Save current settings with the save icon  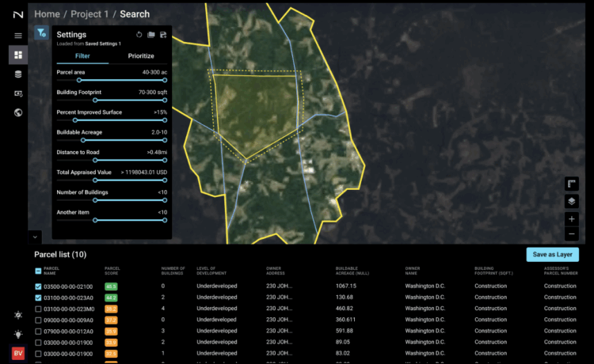pyautogui.click(x=163, y=35)
